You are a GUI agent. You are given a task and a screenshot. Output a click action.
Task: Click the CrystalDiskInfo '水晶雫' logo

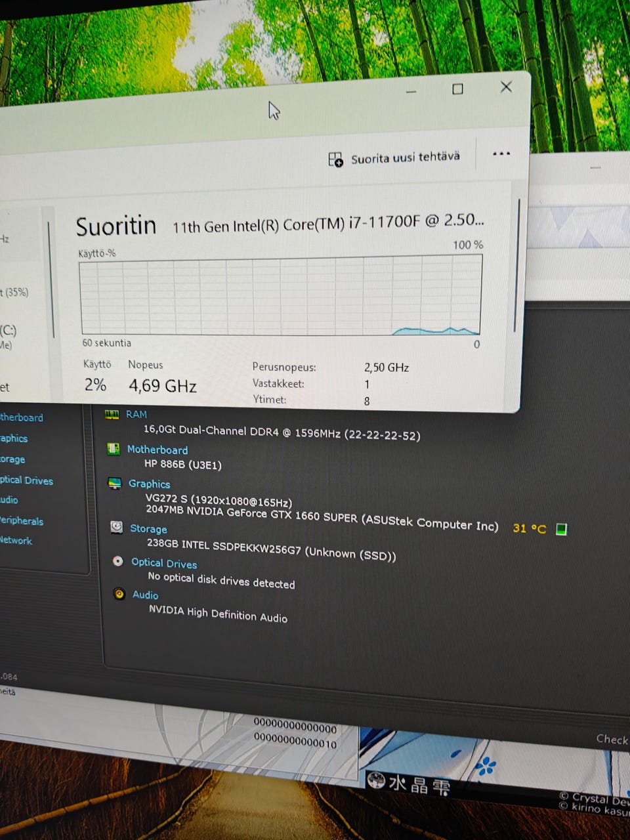click(x=409, y=784)
